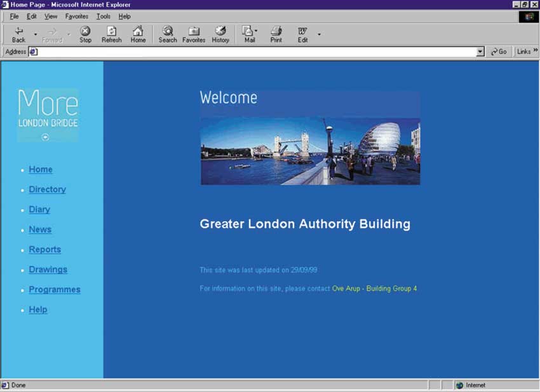
Task: Go to browser Home icon
Action: pyautogui.click(x=138, y=34)
